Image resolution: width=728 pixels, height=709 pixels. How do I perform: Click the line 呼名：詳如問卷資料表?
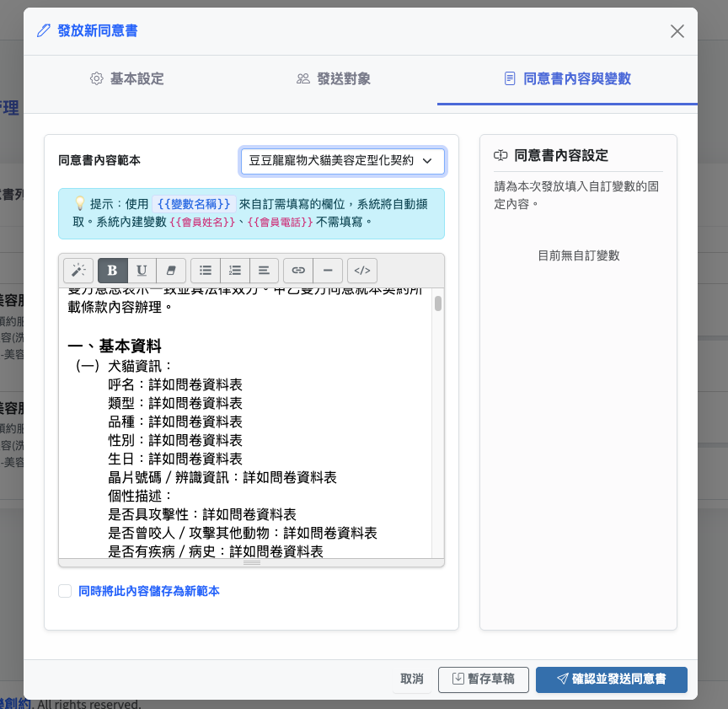pos(175,384)
